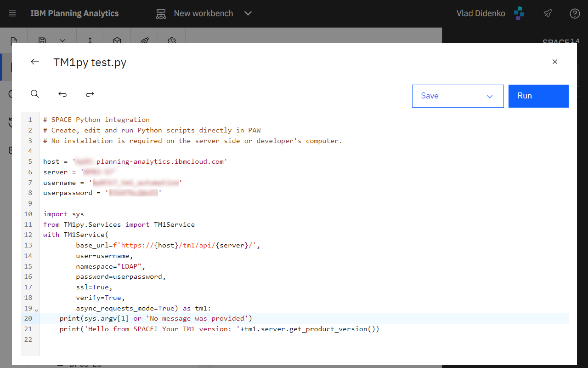This screenshot has width=588, height=368.
Task: Click 'from TM1py.Services import TM1Service' line
Action: (119, 224)
